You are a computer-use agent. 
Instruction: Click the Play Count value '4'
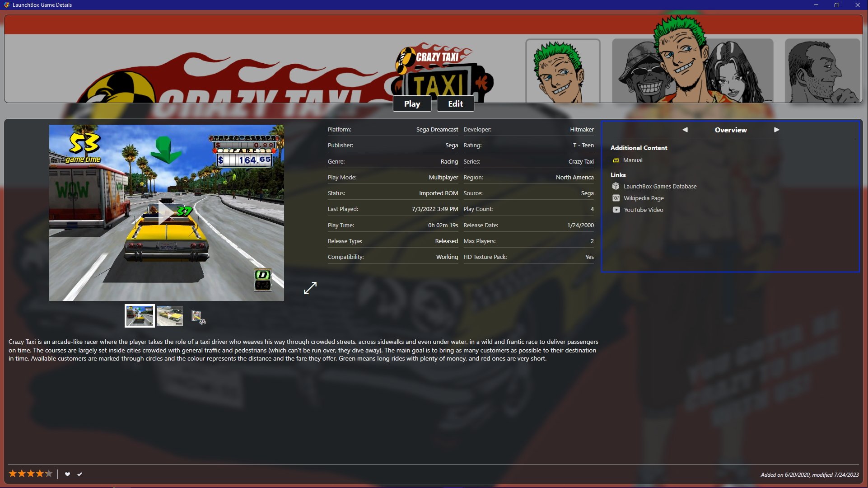(592, 209)
